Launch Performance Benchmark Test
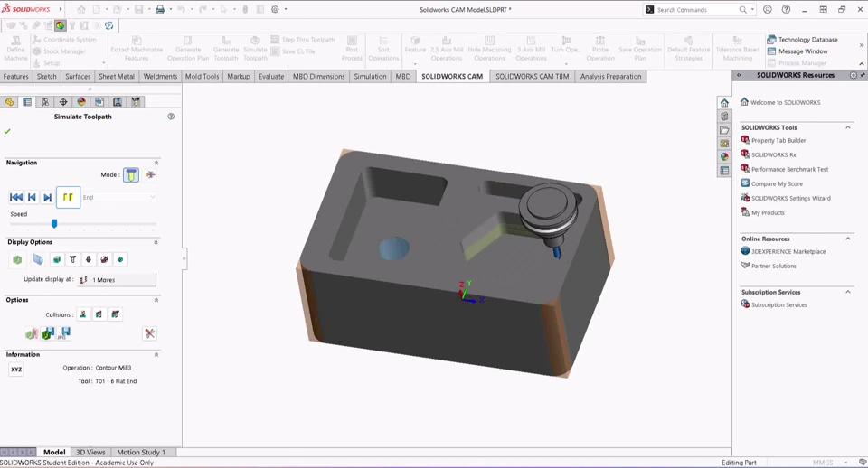 [785, 169]
